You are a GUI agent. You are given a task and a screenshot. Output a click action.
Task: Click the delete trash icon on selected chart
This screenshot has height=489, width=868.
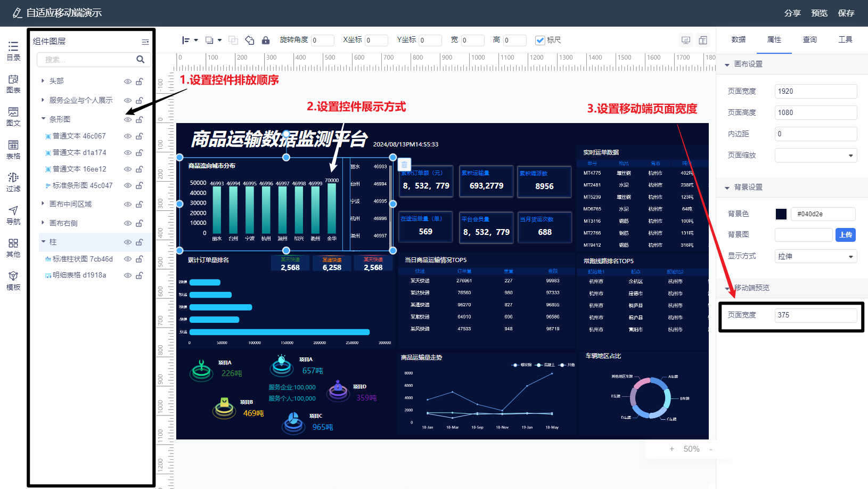coord(404,165)
